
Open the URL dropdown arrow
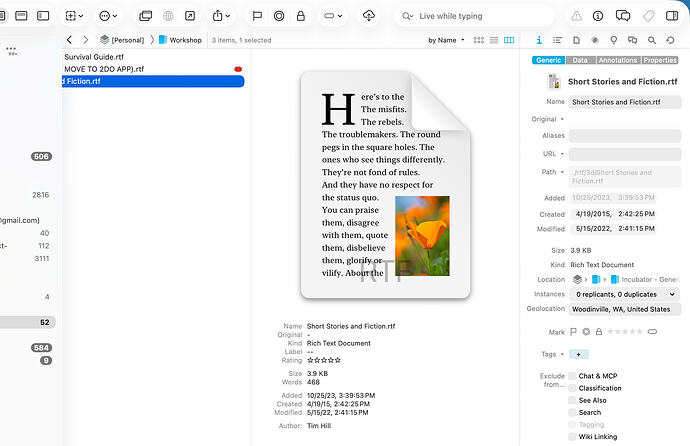coord(562,154)
